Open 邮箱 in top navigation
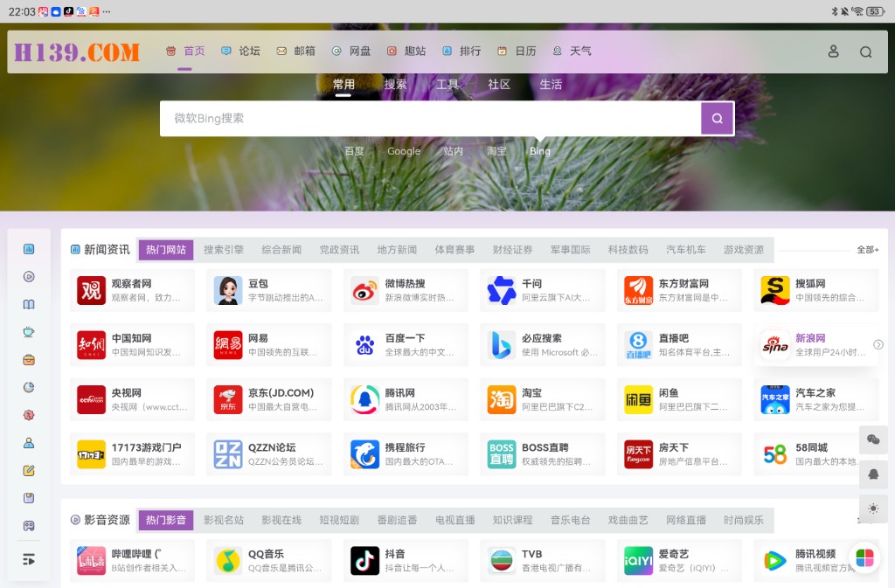895x588 pixels. tap(296, 51)
